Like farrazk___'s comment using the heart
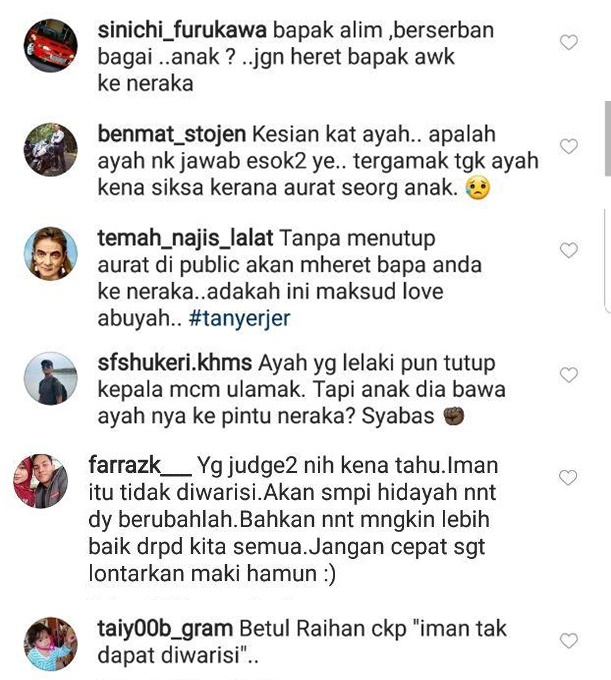Viewport: 611px width, 680px height. (x=568, y=477)
